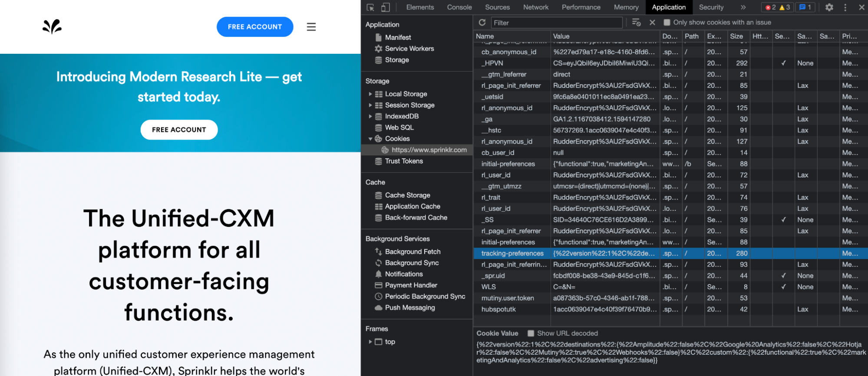Select mutiny.user.token cookie row
Viewport: 868px width, 376px height.
[670, 298]
